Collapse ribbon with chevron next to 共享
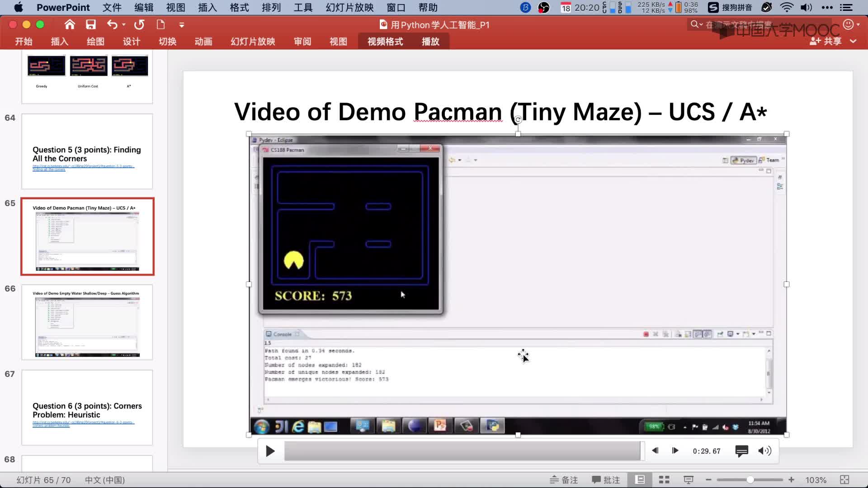This screenshot has height=488, width=868. pyautogui.click(x=853, y=41)
